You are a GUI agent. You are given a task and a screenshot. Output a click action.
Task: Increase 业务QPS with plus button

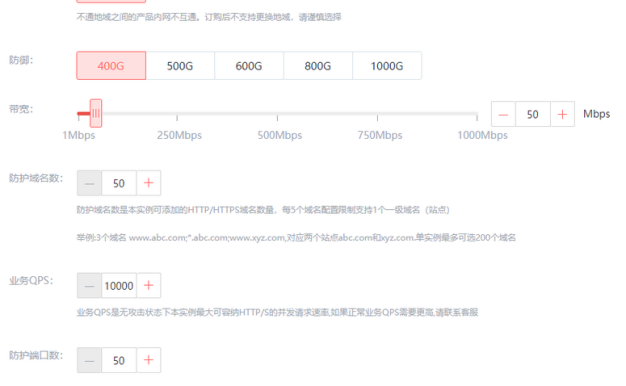tap(149, 285)
